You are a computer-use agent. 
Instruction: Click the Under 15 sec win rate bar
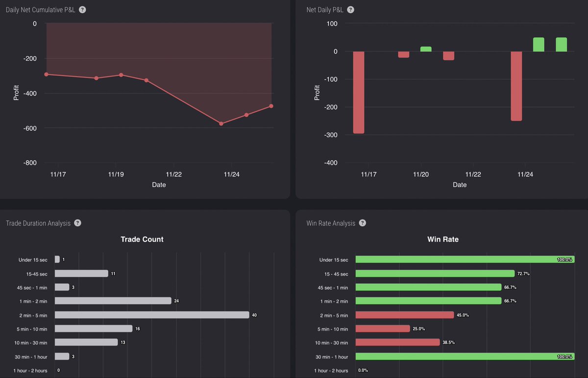click(465, 259)
